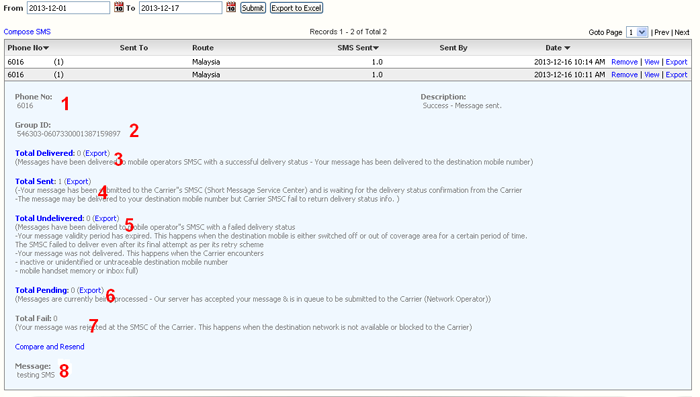The width and height of the screenshot is (700, 397).
Task: Select Group ID value 546303-0607330001387159897
Action: pyautogui.click(x=69, y=134)
